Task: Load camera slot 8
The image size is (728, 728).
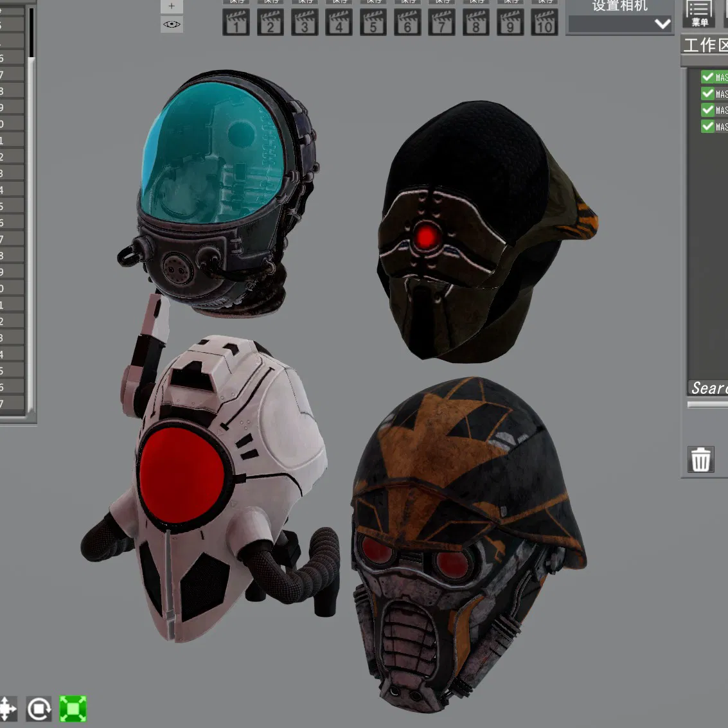Action: [x=476, y=22]
